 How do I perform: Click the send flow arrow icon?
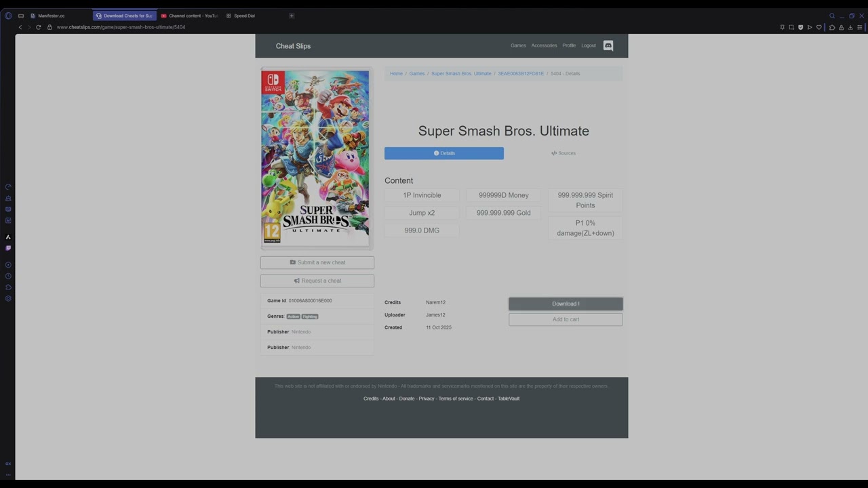point(810,27)
